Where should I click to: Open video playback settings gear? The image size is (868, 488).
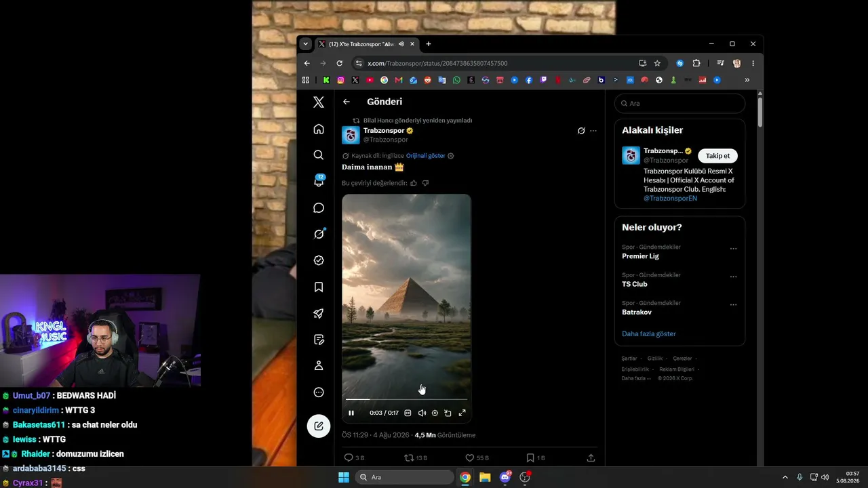click(x=435, y=413)
